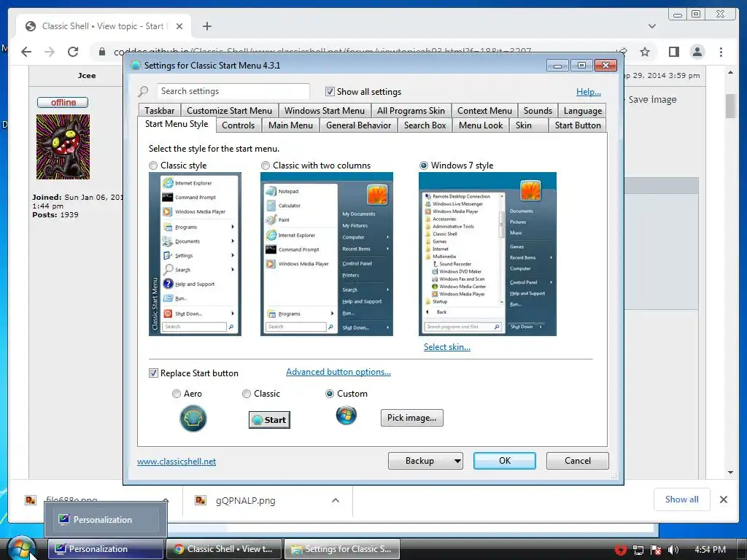
Task: Open the Backup dropdown button
Action: coord(425,461)
